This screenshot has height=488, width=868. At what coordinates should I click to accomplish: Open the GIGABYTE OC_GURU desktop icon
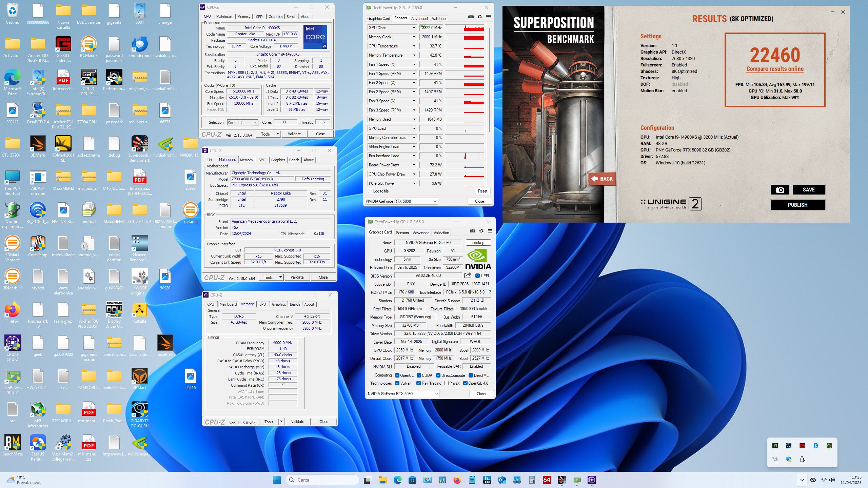(x=140, y=414)
